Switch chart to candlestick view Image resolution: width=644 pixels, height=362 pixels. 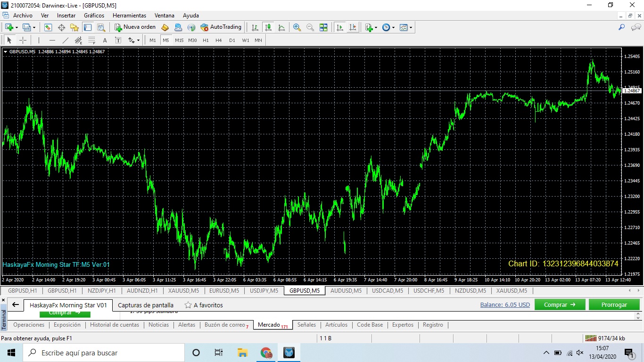[x=268, y=27]
